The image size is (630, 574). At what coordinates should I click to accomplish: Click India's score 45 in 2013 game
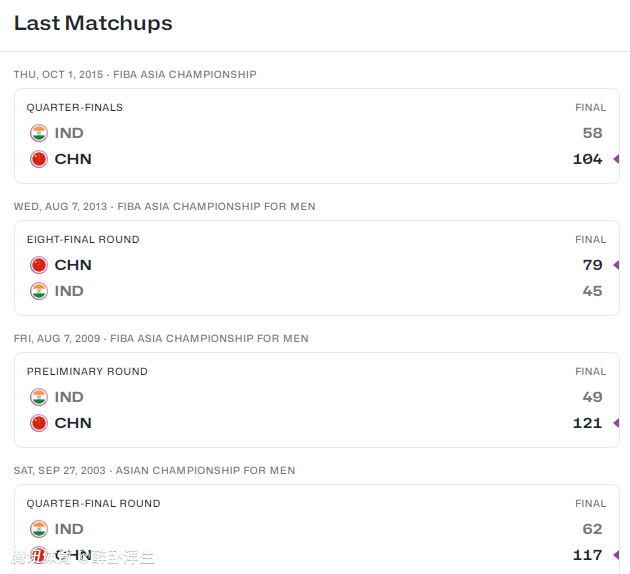(592, 291)
